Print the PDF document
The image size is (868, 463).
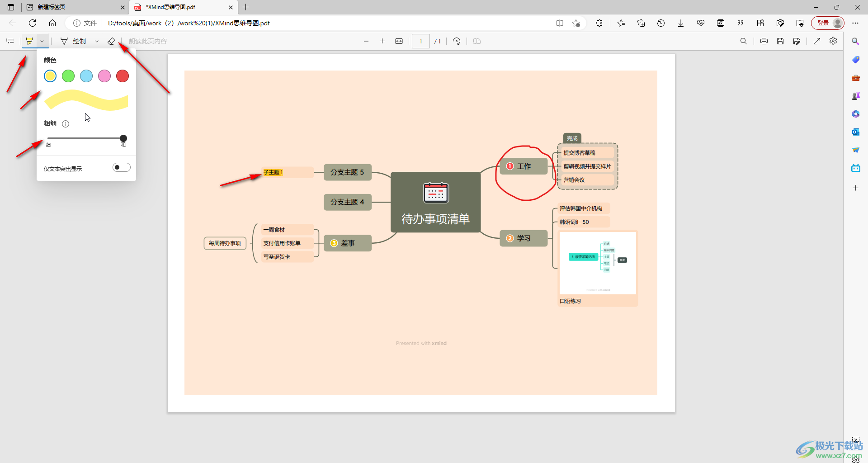pyautogui.click(x=764, y=41)
